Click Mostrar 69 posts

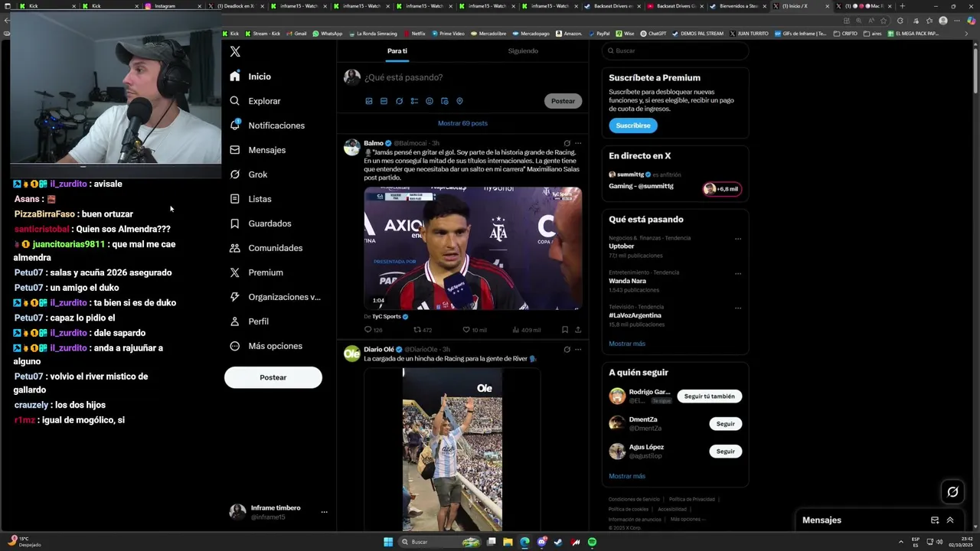[462, 123]
